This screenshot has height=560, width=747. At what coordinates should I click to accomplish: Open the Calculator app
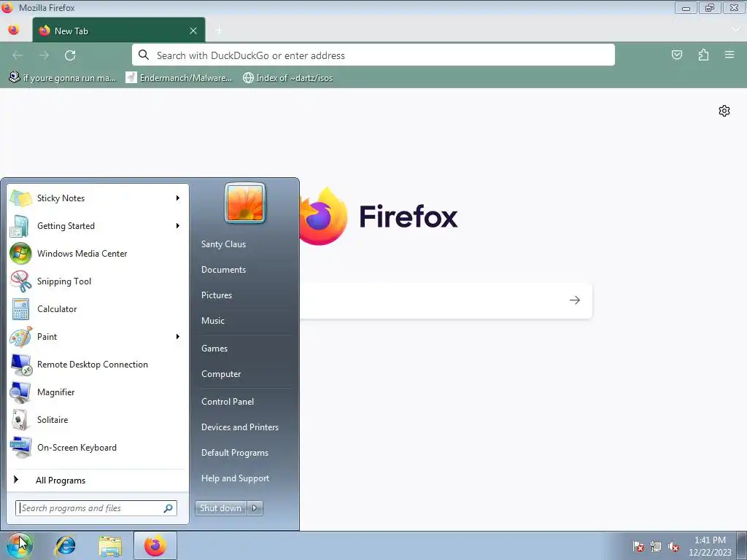tap(97, 309)
